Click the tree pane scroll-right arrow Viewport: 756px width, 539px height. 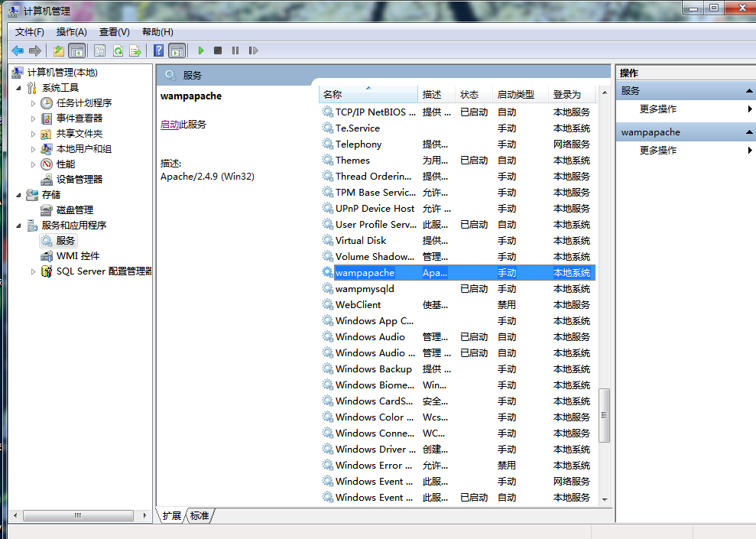click(x=144, y=515)
